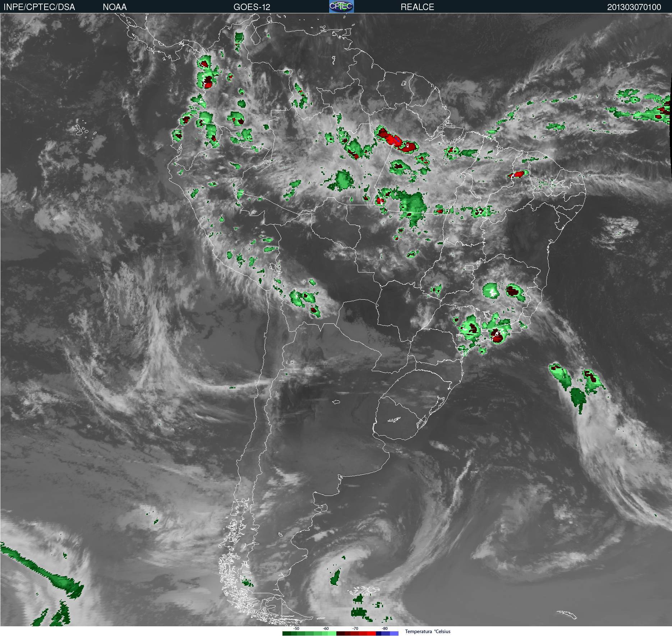Click the Temperatura °Celsius legend label
Screen dimensions: 672x636
coord(428,631)
